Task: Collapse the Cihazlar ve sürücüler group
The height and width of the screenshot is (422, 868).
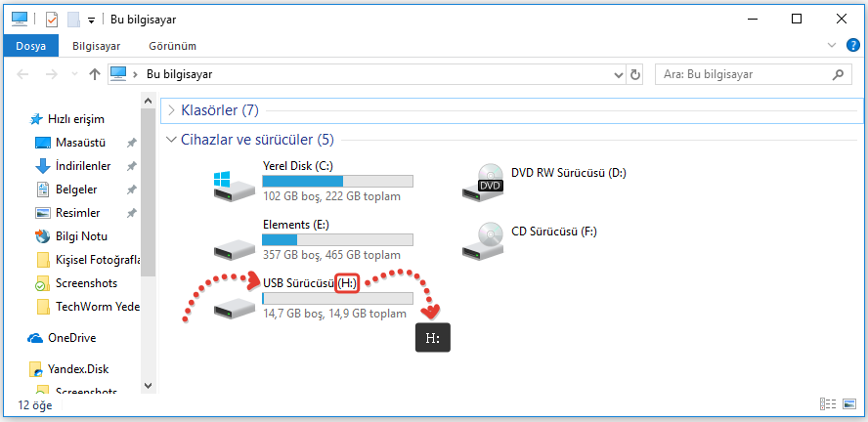Action: click(x=172, y=140)
